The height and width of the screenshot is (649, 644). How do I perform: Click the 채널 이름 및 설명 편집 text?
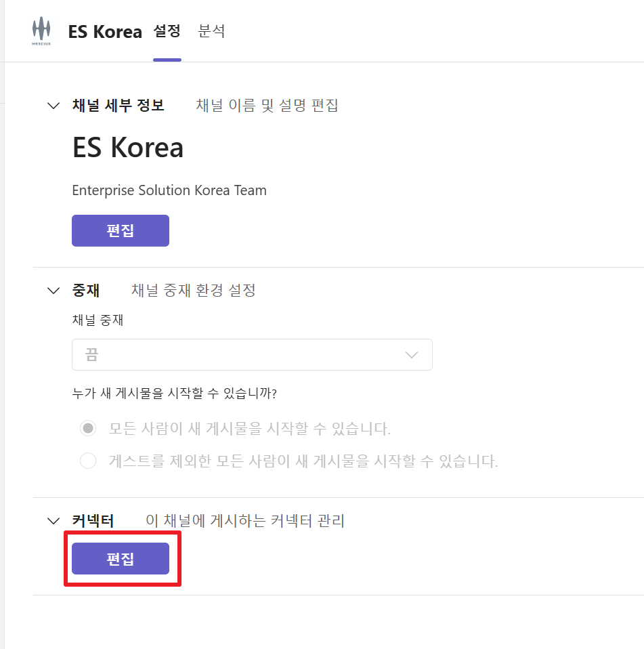[267, 106]
